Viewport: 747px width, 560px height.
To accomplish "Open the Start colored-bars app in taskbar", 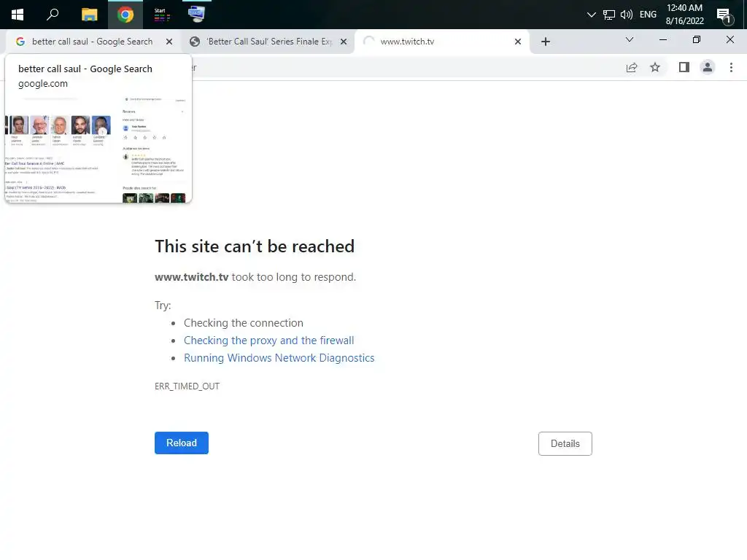I will click(x=161, y=15).
